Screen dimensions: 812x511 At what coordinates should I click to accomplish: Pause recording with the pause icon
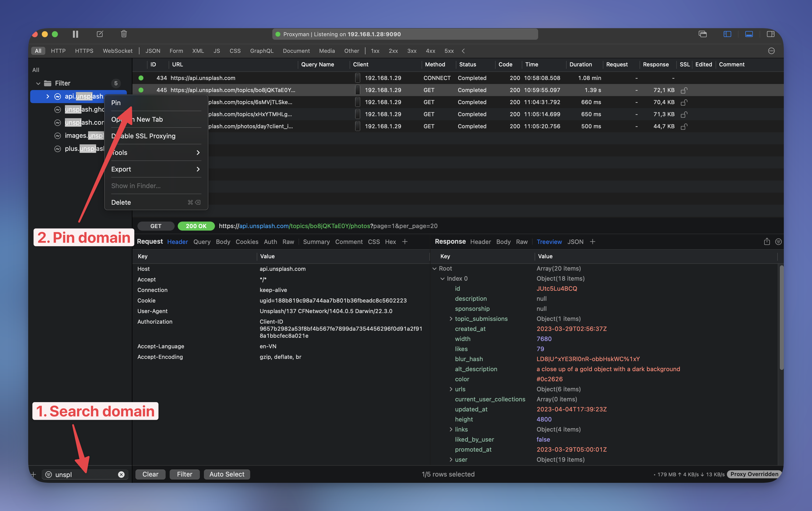tap(76, 34)
